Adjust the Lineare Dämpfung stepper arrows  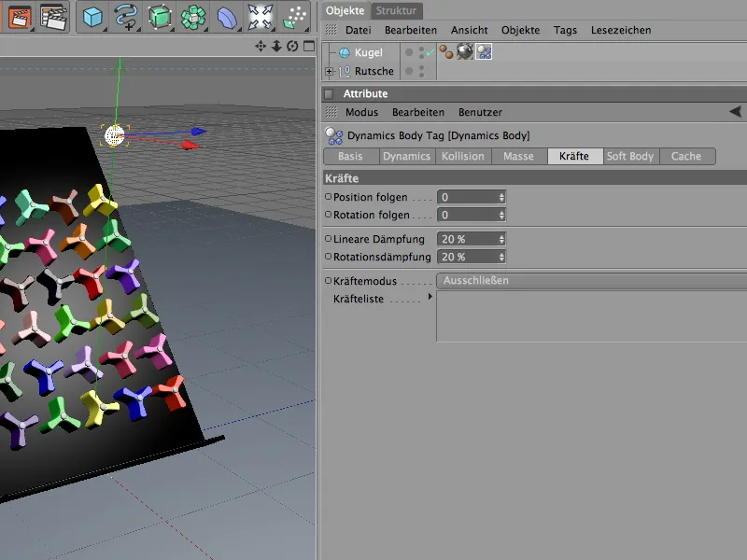(x=501, y=240)
